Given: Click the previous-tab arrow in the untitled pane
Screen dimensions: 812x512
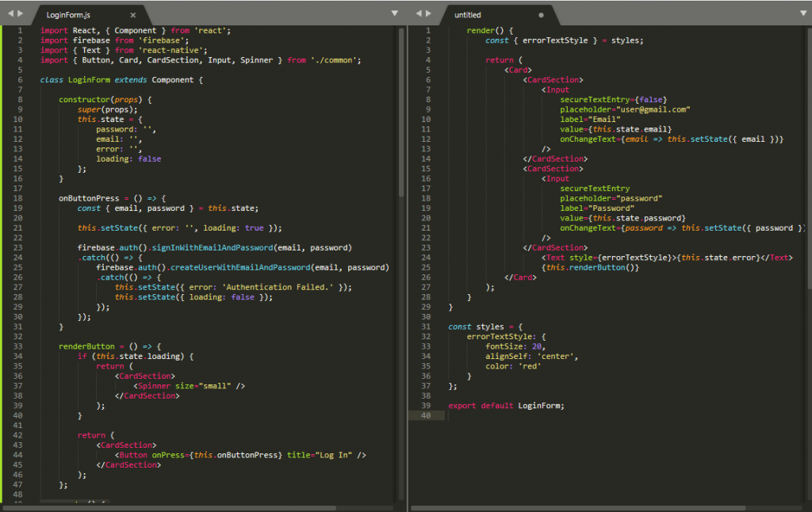Looking at the screenshot, I should 419,13.
